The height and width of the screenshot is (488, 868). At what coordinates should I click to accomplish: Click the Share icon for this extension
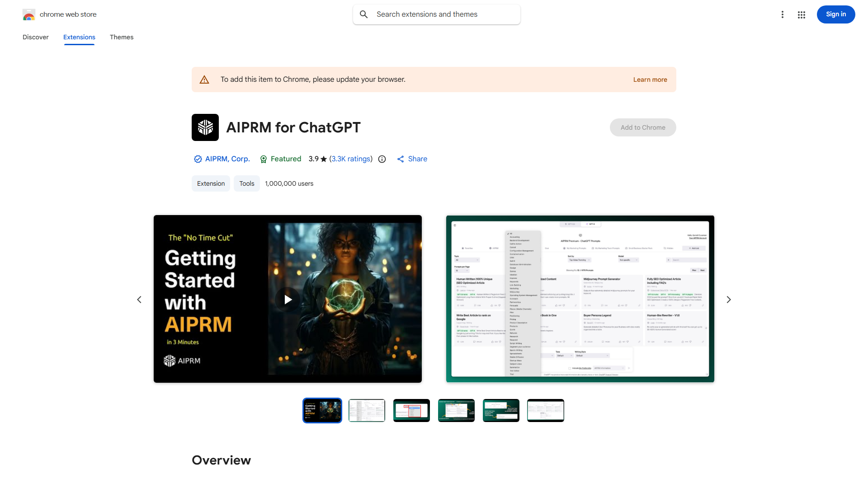[x=401, y=159]
